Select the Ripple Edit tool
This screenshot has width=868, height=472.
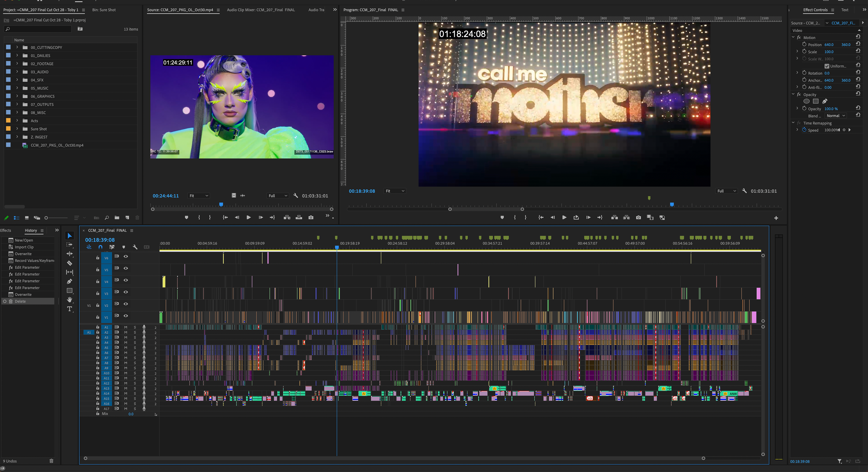(69, 254)
